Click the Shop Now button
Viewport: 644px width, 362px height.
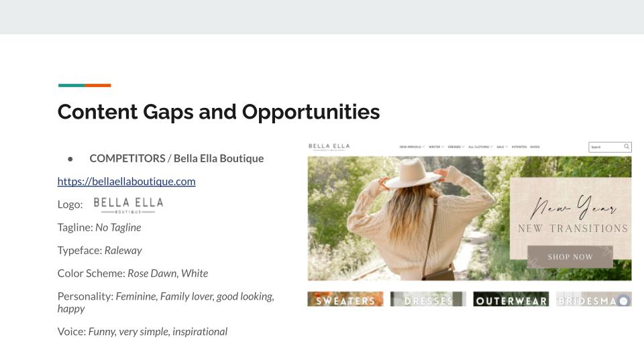[x=570, y=257]
